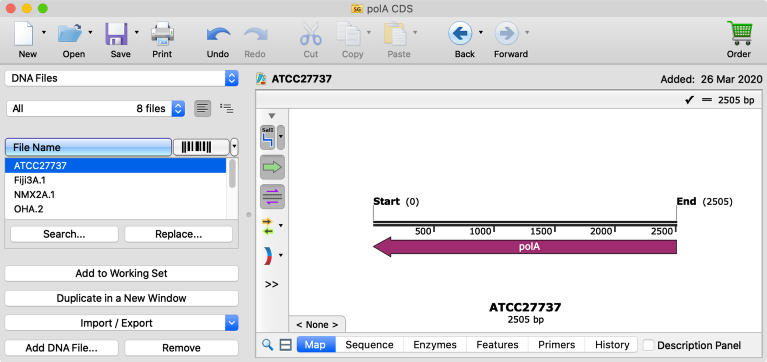Click the Add to Working Set button
Screen dimensions: 767x362
(122, 273)
